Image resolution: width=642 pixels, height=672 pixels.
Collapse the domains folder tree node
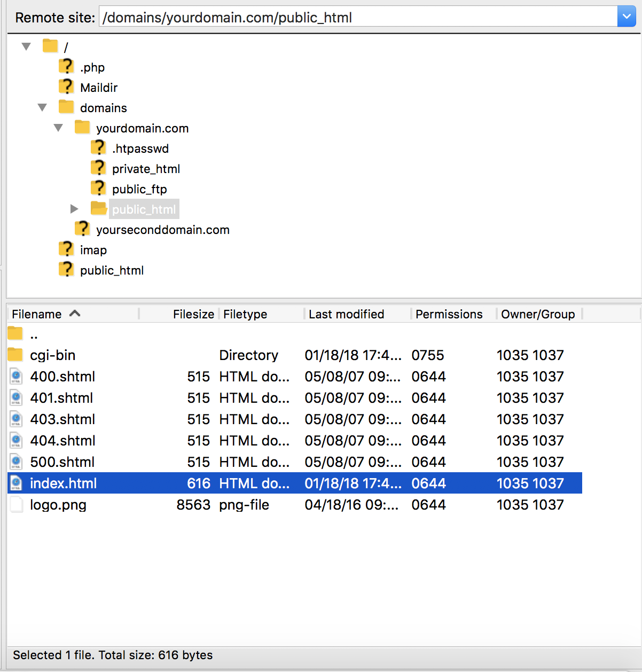(42, 107)
